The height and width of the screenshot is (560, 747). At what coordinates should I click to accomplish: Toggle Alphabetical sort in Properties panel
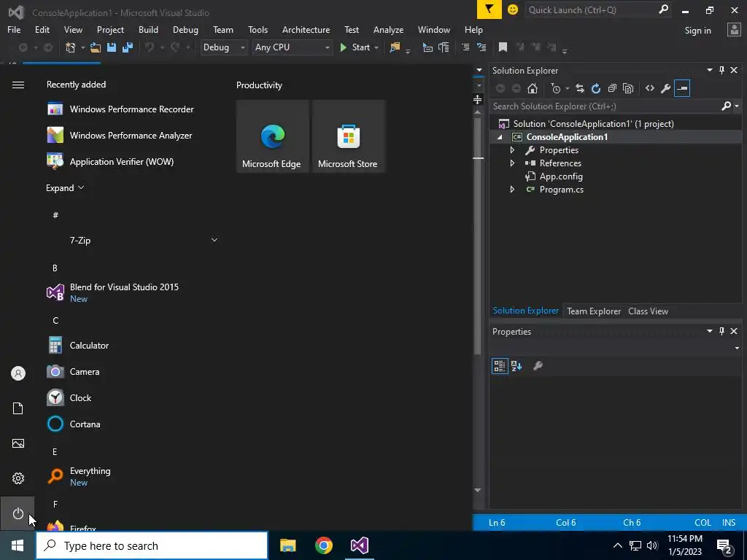pyautogui.click(x=516, y=366)
